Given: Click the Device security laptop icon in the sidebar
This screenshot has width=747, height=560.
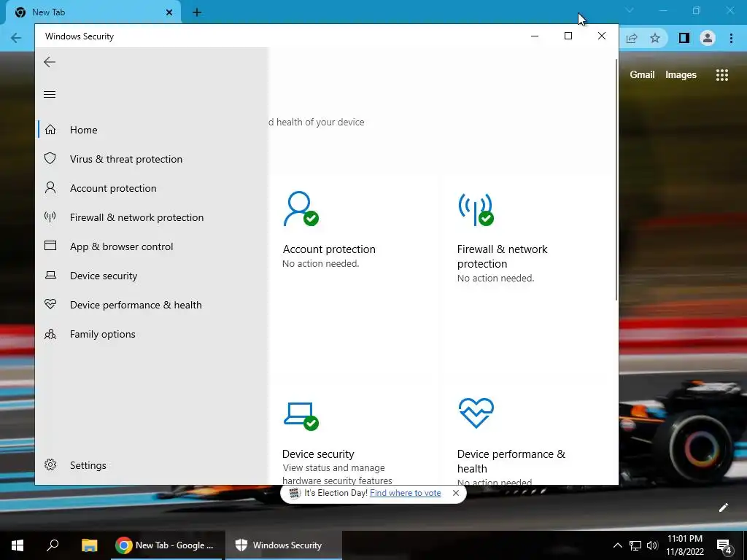Looking at the screenshot, I should coord(50,275).
